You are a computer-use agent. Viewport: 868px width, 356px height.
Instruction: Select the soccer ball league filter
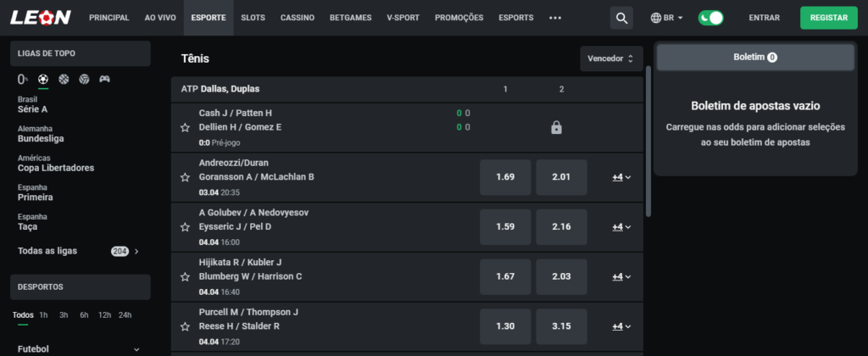tap(43, 80)
